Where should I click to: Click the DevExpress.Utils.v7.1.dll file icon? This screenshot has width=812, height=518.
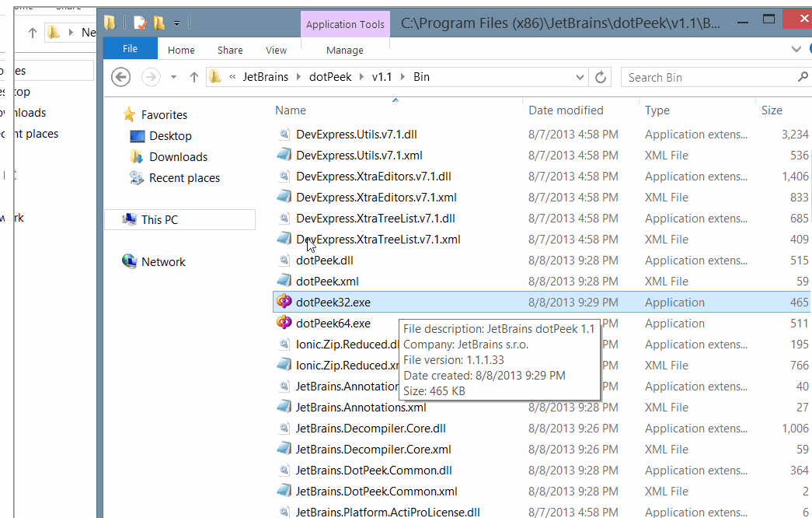pyautogui.click(x=284, y=134)
